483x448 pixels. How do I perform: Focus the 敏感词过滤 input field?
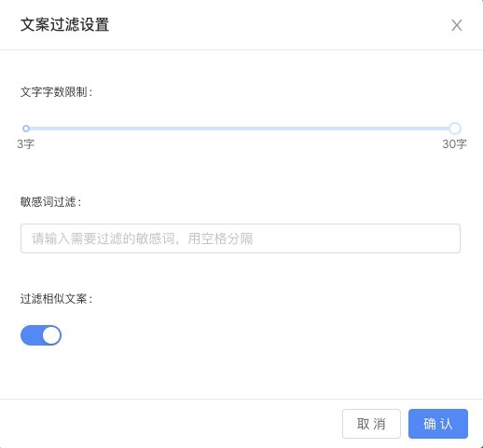tap(241, 238)
